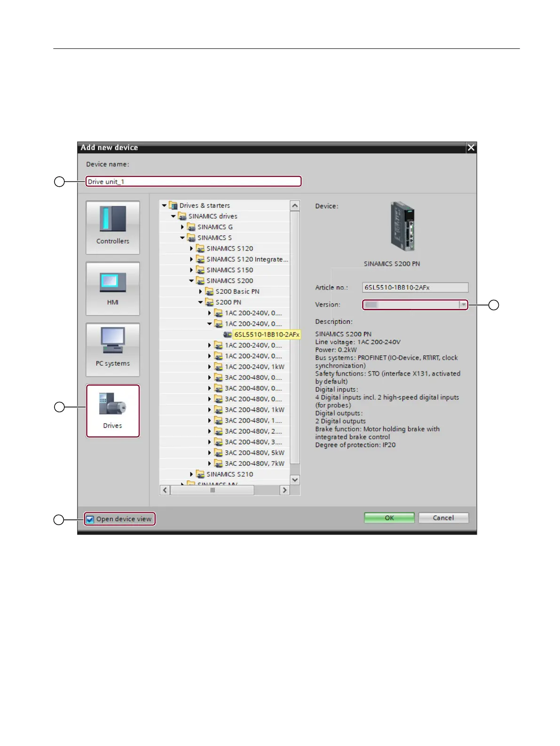Expand the SINAMICS S120 node

[x=191, y=249]
